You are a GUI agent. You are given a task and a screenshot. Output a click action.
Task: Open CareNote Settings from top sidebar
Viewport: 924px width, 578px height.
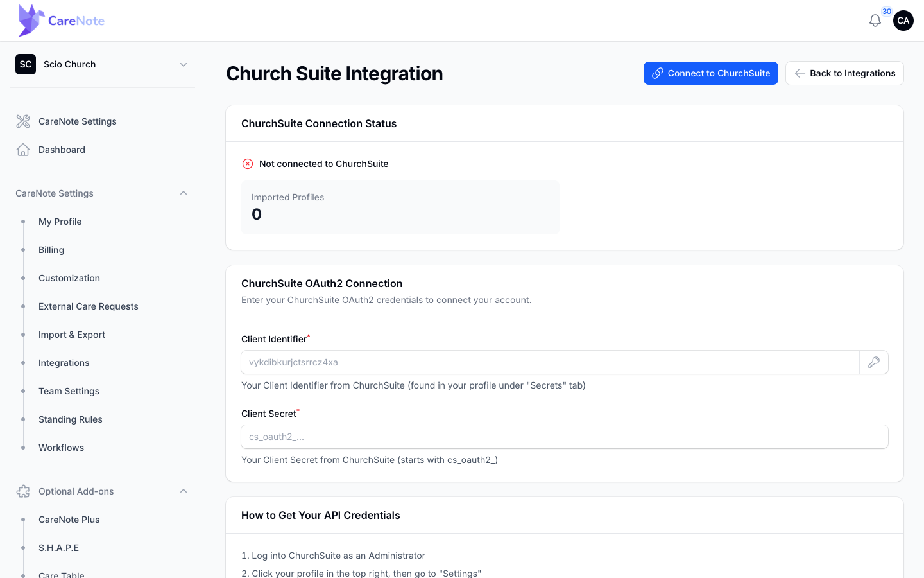coord(78,121)
